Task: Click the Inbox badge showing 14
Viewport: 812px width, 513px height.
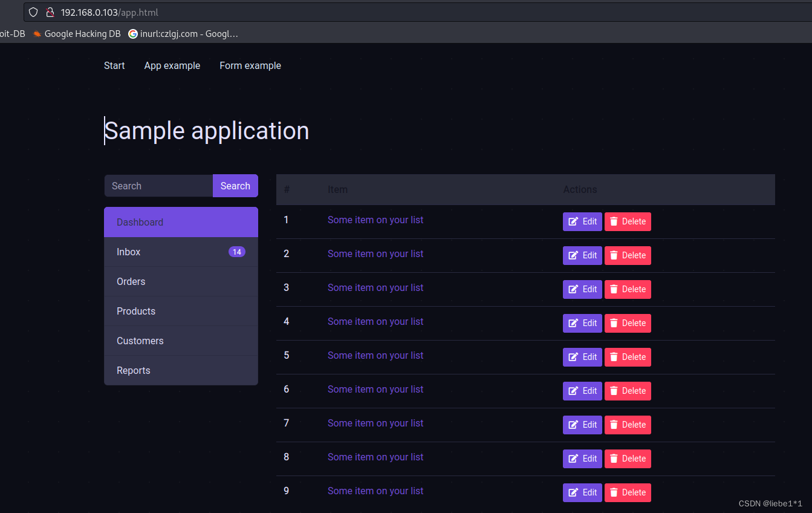Action: coord(237,252)
